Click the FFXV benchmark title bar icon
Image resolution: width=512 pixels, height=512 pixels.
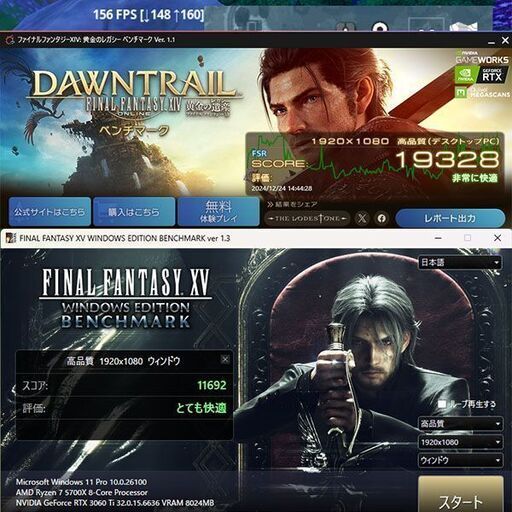point(11,238)
